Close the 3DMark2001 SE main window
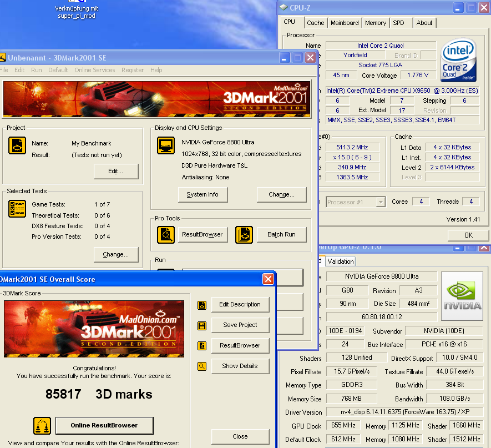The width and height of the screenshot is (491, 448). [310, 58]
